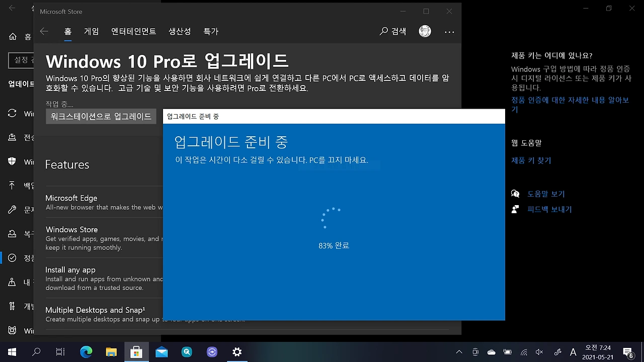Select the activation checkmark icon in Settings sidebar

click(13, 258)
